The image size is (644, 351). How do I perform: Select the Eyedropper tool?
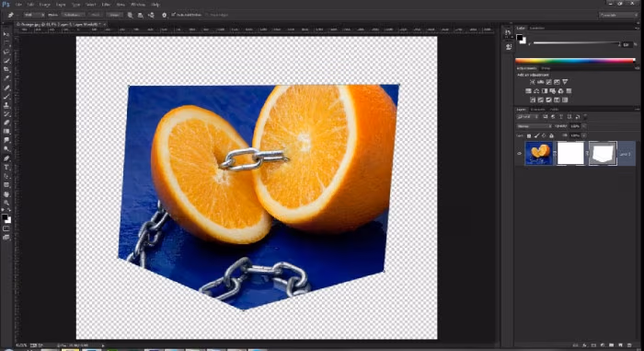tap(6, 78)
